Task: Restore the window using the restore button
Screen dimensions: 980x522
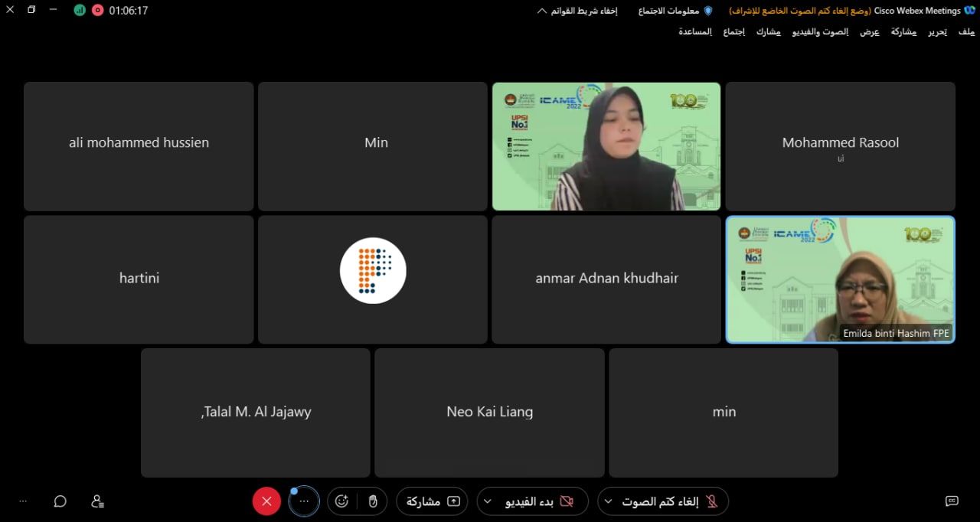Action: 31,10
